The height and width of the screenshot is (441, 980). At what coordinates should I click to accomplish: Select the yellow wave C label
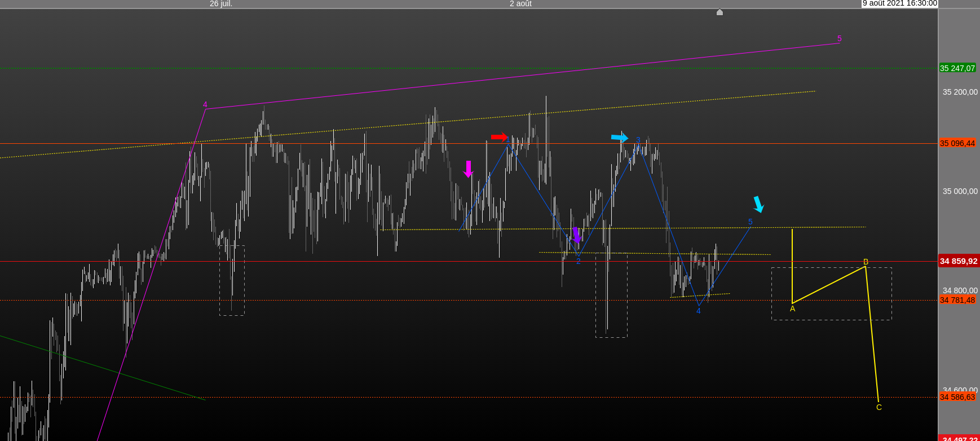click(x=879, y=407)
